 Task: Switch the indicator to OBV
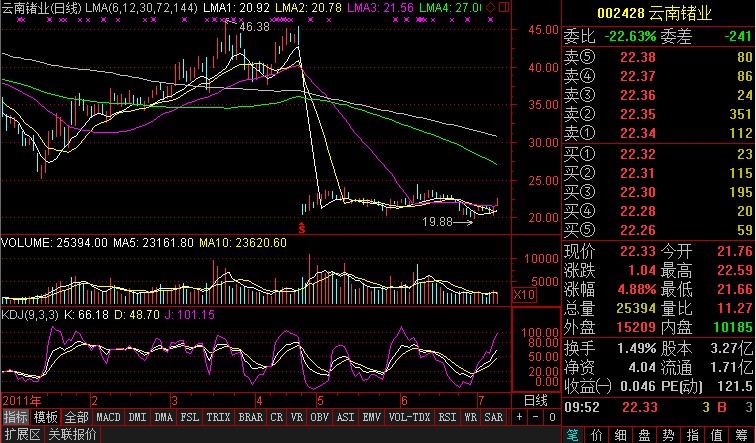pyautogui.click(x=319, y=417)
